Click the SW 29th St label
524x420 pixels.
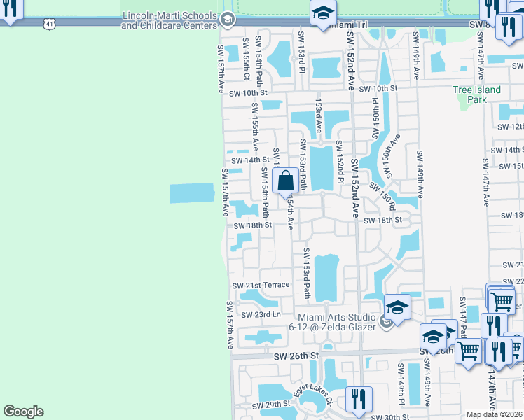(271, 405)
